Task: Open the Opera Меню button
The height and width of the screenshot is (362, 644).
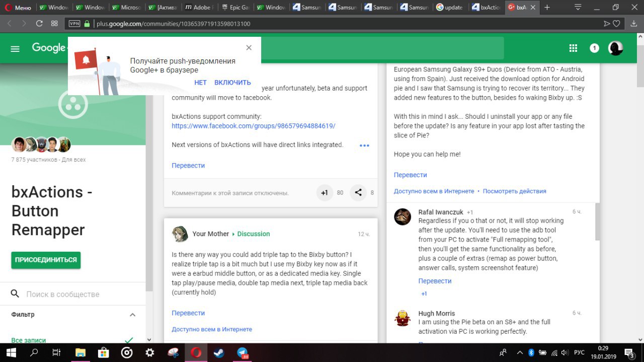Action: [18, 8]
